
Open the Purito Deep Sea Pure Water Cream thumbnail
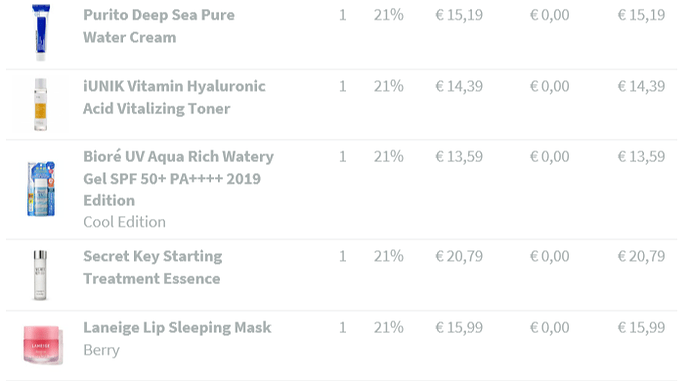pyautogui.click(x=40, y=32)
